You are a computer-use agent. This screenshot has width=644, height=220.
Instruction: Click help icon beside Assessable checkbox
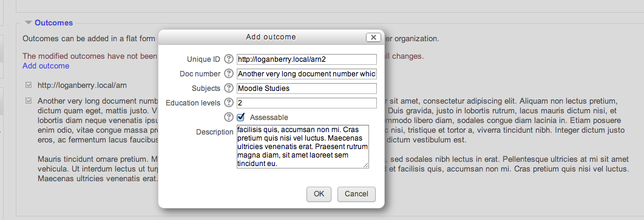(x=229, y=117)
